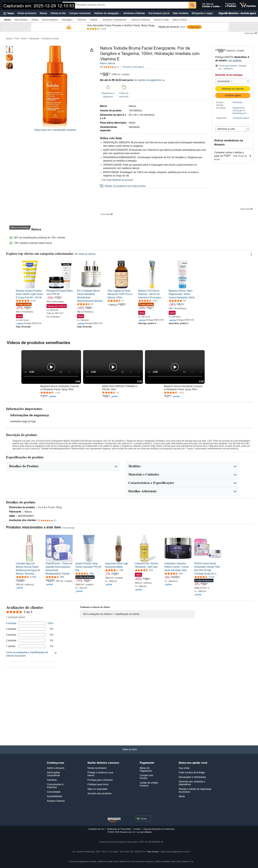Open the Quantidade dropdown
The image size is (258, 868).
[232, 81]
